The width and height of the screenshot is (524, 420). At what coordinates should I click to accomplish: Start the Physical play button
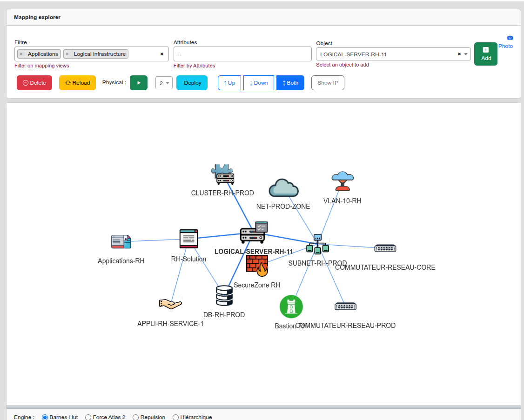139,83
